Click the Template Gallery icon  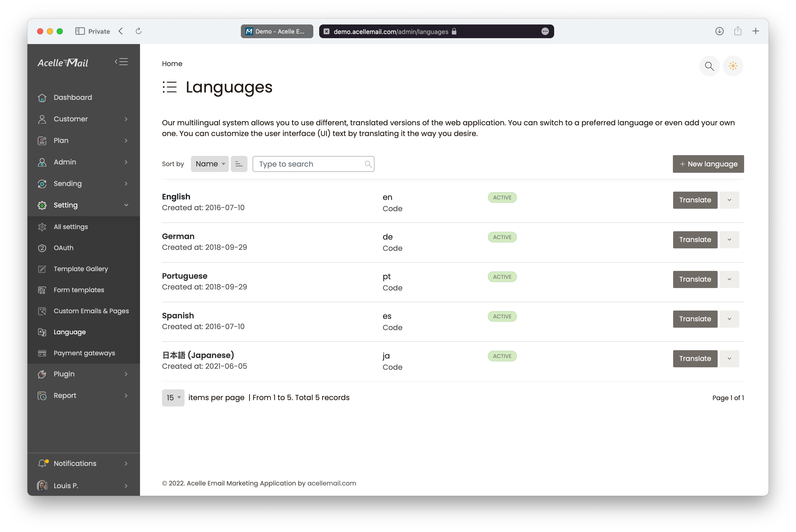pyautogui.click(x=42, y=269)
